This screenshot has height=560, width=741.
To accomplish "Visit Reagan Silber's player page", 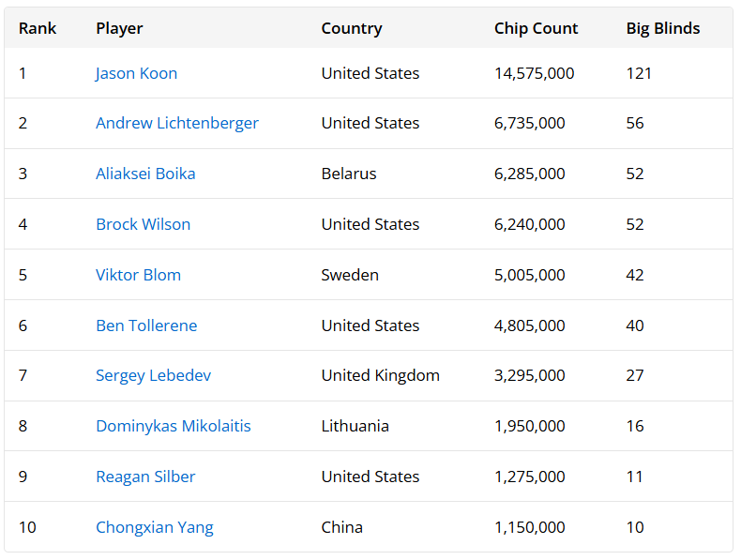I will coord(145,477).
